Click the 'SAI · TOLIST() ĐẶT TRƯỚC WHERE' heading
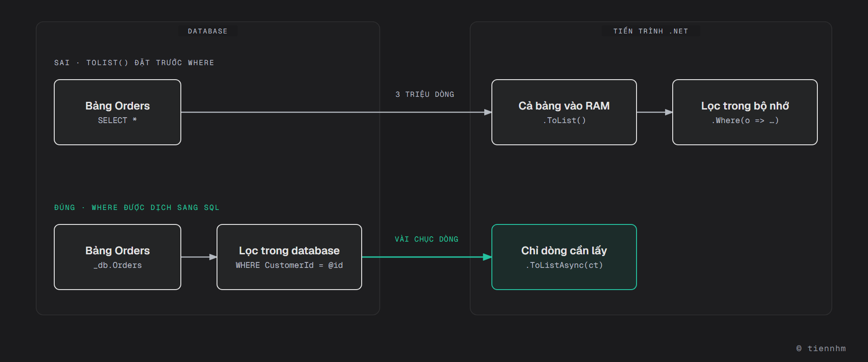This screenshot has height=362, width=868. 134,62
